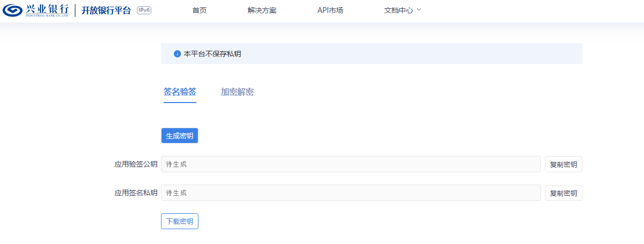This screenshot has width=644, height=244.
Task: Switch to the 签名验签 tab
Action: [180, 92]
